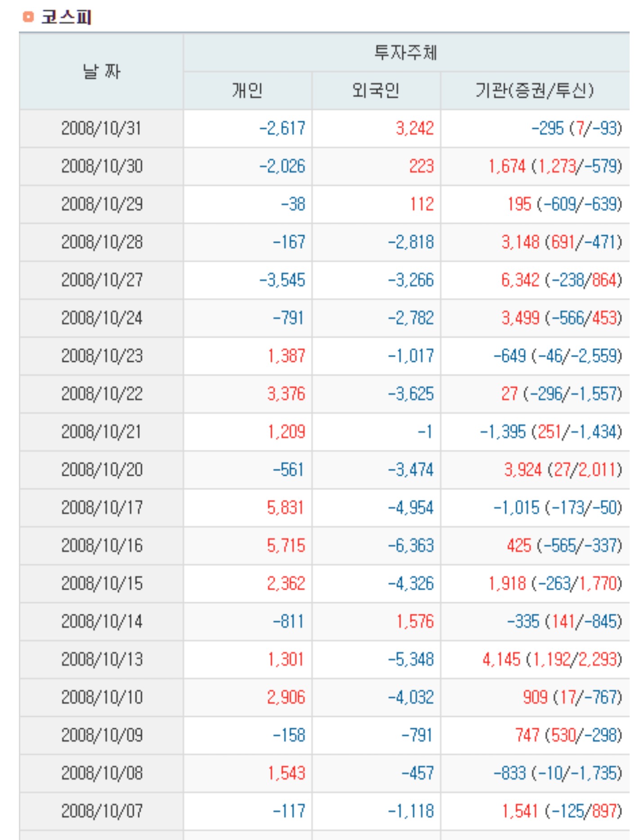
Task: Click the foreign investor value -6,363
Action: coord(411,546)
